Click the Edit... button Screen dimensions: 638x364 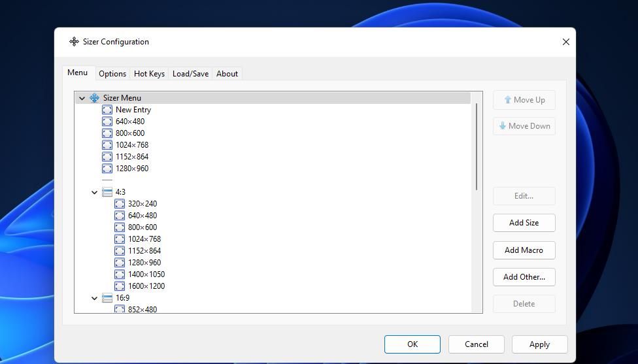(524, 196)
